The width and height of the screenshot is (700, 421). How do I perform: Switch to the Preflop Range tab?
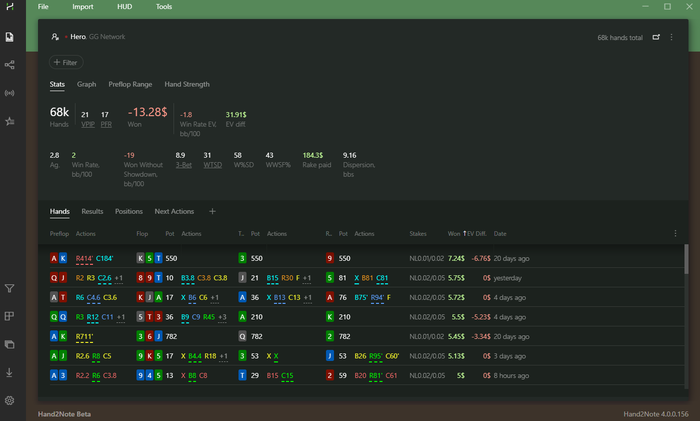pyautogui.click(x=130, y=84)
